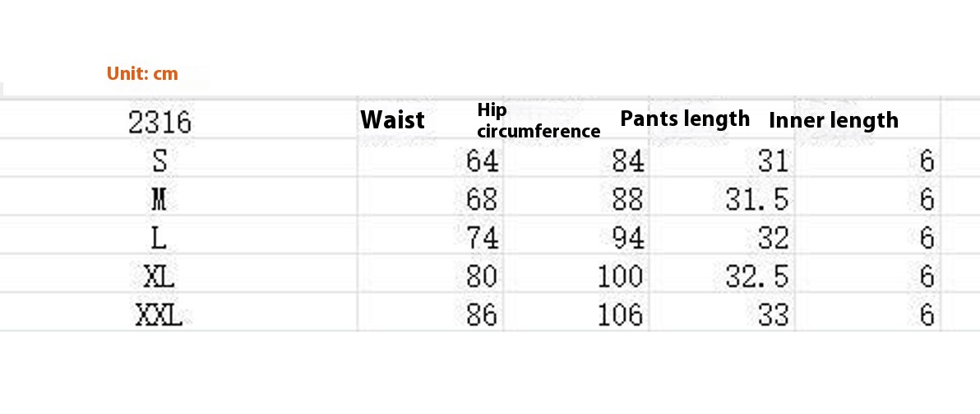The width and height of the screenshot is (980, 414).
Task: Select waist value 86 for size XXL
Action: pos(483,316)
